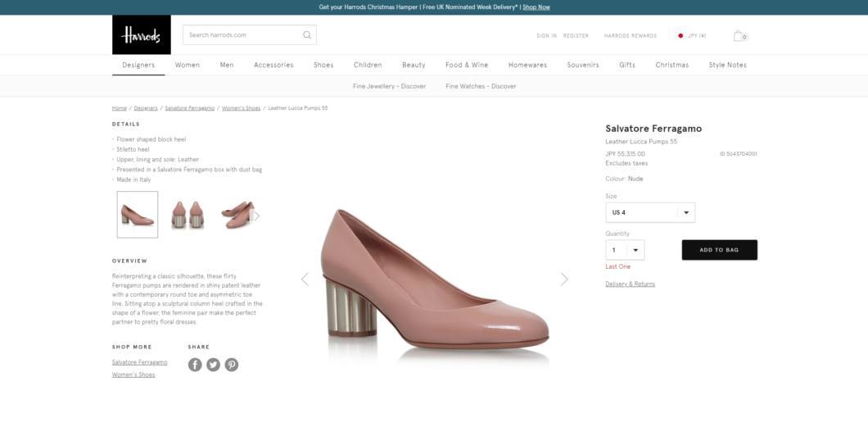Open the Shoes menu
Image resolution: width=868 pixels, height=427 pixels.
[323, 65]
